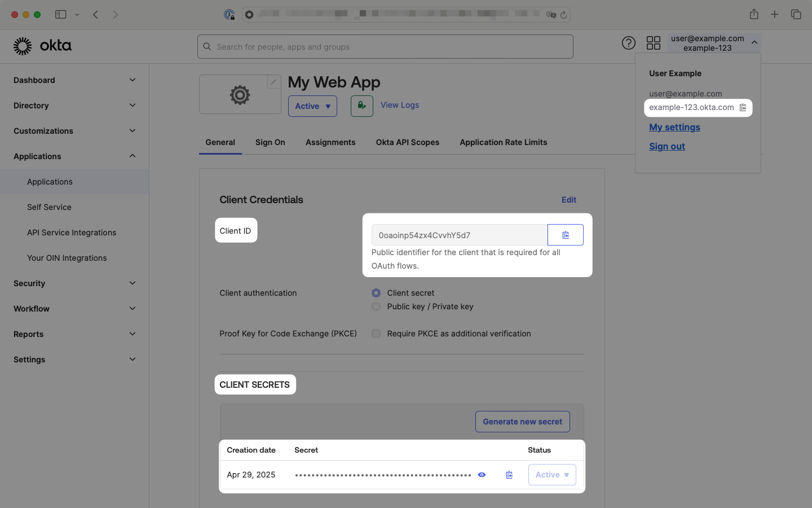The width and height of the screenshot is (812, 508).
Task: Click the Okta logo
Action: coord(42,46)
